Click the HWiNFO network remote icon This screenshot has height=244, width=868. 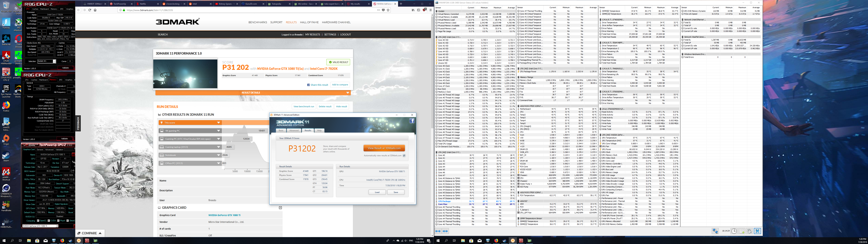[x=715, y=231]
